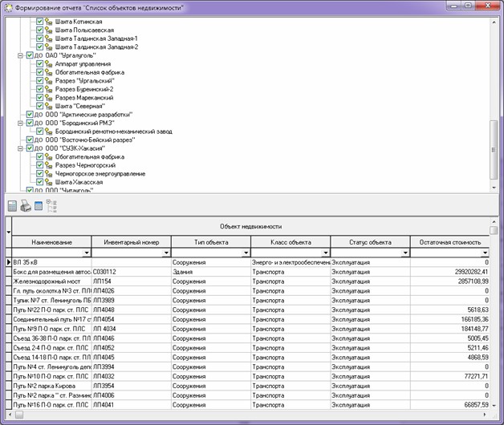Viewport: 504px width, 425px height.
Task: Click the blue window icon in toolbar
Action: (39, 206)
